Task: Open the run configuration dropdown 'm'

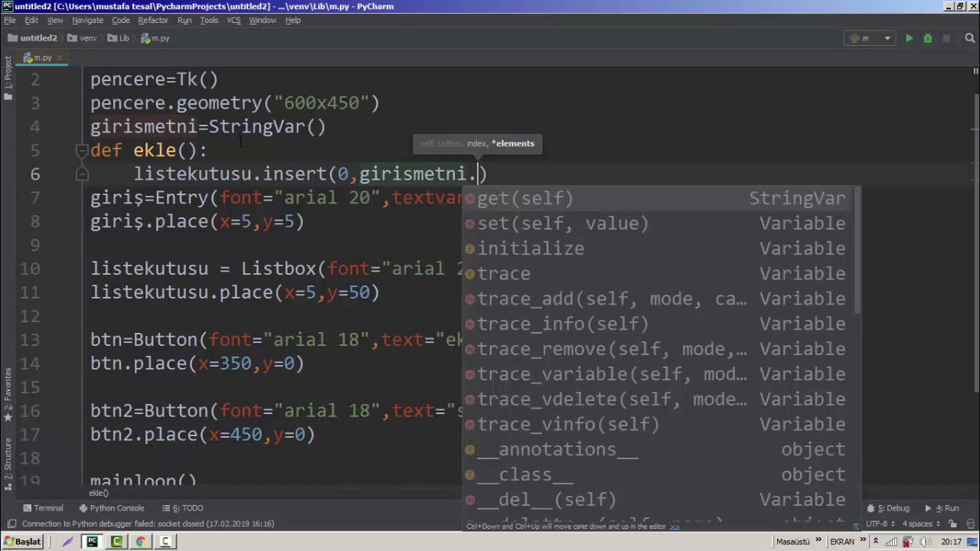Action: (x=871, y=38)
